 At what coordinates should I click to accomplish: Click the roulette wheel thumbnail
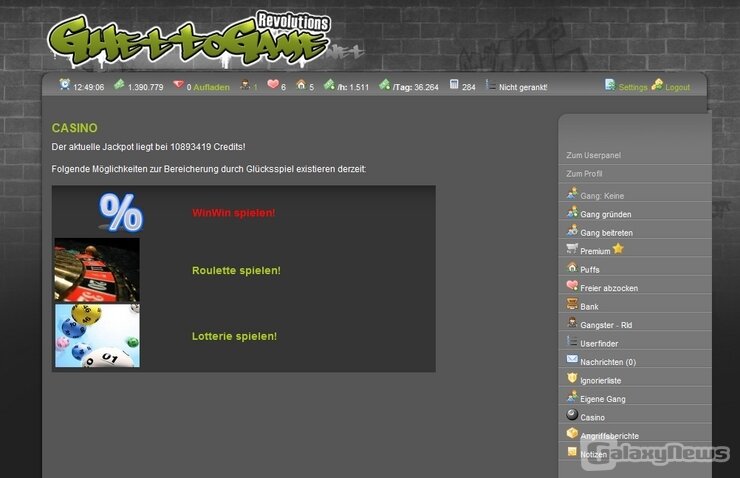97,270
